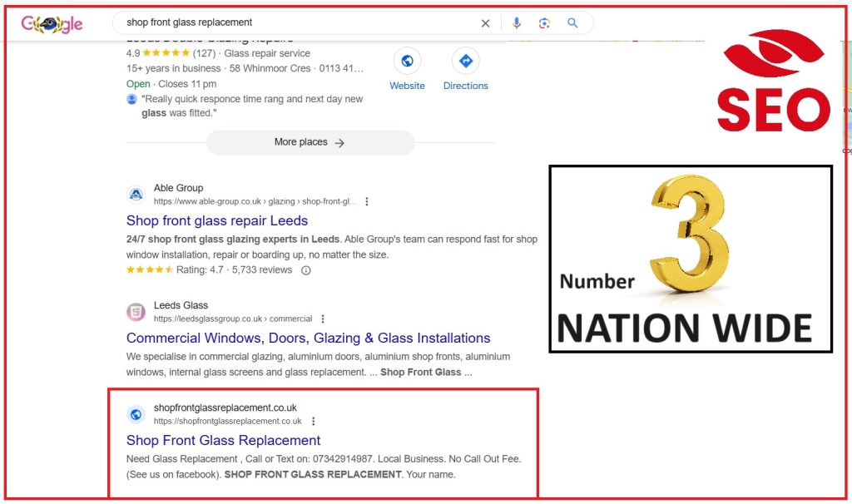Open the 'Shop front glass repair Leeds' result
The height and width of the screenshot is (504, 852).
tap(216, 220)
